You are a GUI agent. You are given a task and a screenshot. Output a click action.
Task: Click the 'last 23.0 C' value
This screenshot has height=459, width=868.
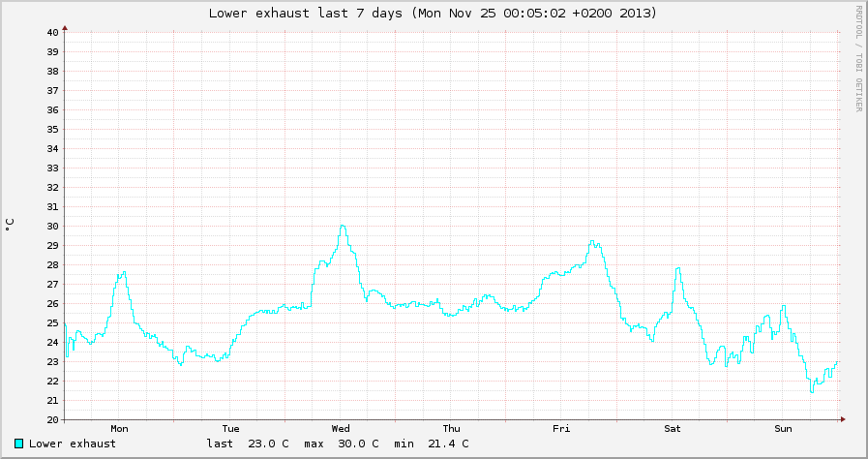[248, 444]
